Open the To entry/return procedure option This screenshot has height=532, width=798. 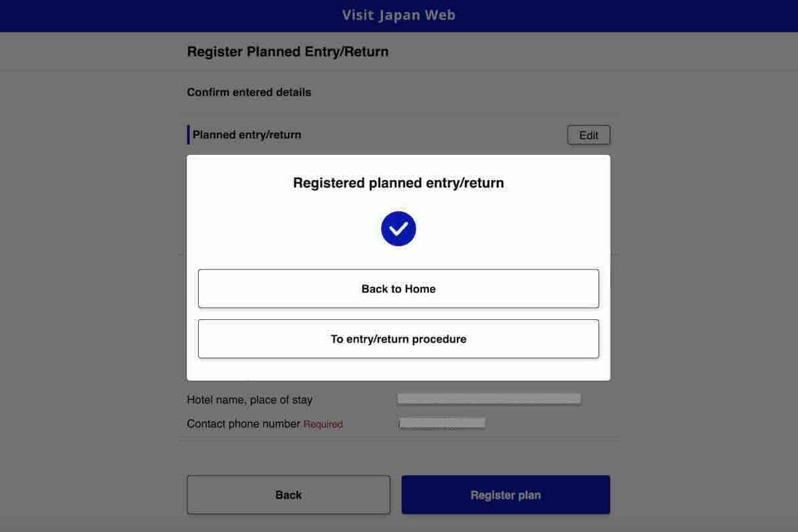(x=398, y=339)
